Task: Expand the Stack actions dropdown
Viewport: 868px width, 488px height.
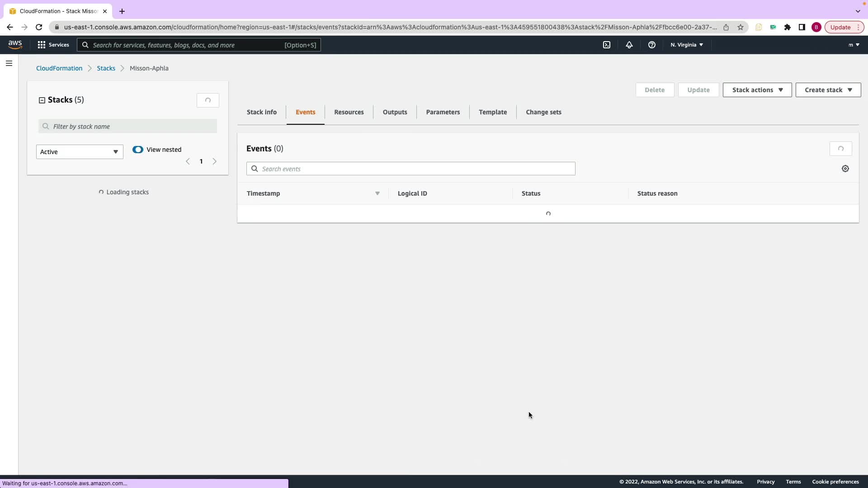Action: pos(757,90)
